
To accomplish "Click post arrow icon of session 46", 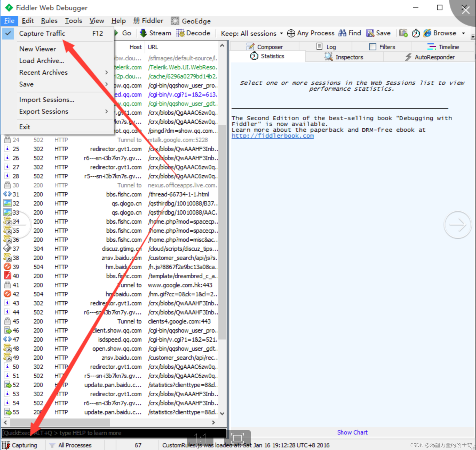I will [8, 330].
